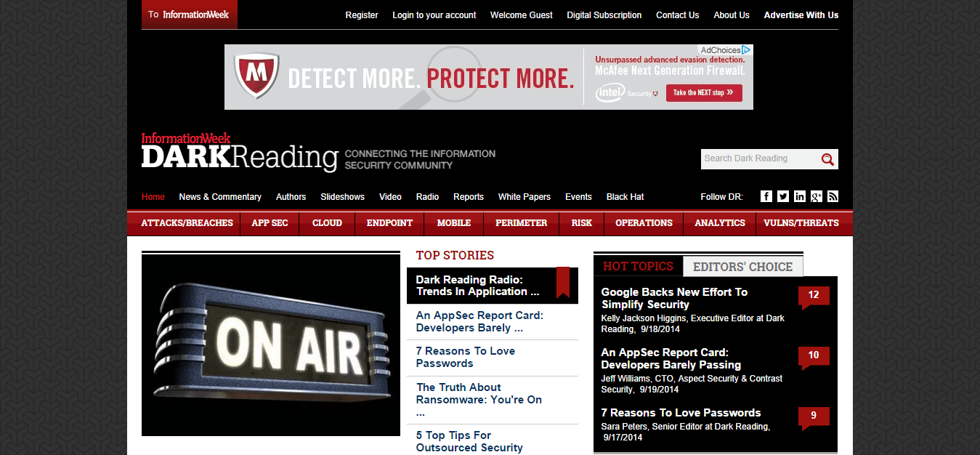Open The Truth About Ransomware story
The height and width of the screenshot is (455, 980).
click(479, 400)
